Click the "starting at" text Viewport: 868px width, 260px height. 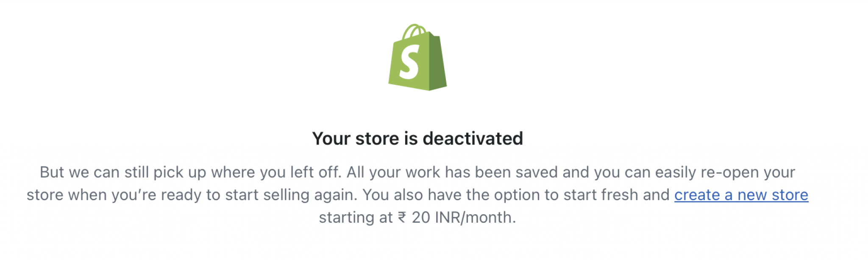point(356,218)
